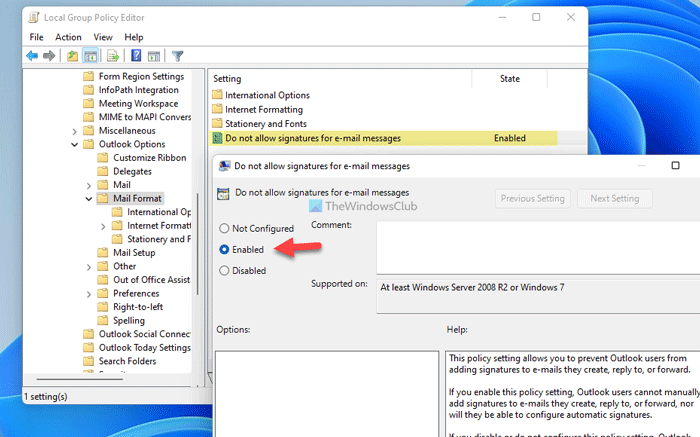Open the File menu
This screenshot has height=437, width=700.
(x=37, y=37)
